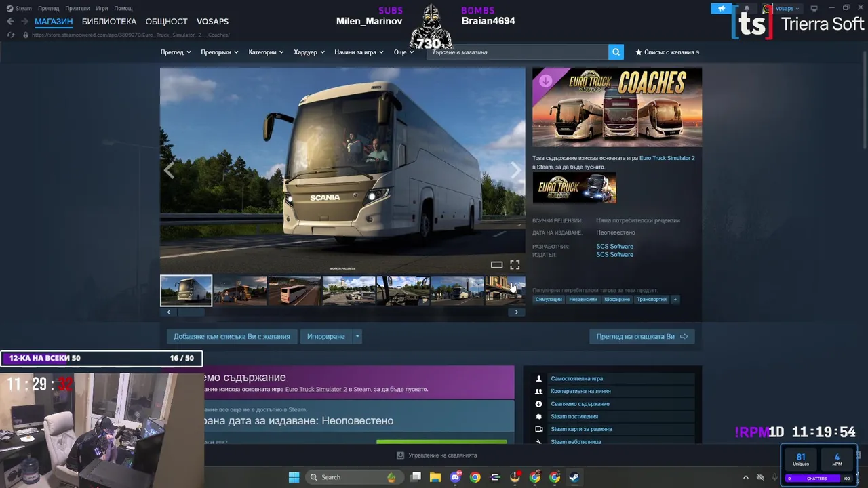The height and width of the screenshot is (488, 868).
Task: Open the VOSAPS profile tab
Action: 212,22
